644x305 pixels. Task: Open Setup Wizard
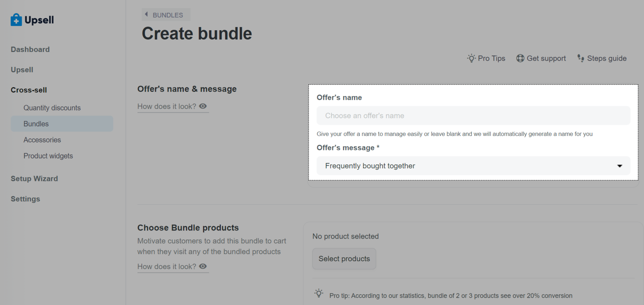click(34, 179)
